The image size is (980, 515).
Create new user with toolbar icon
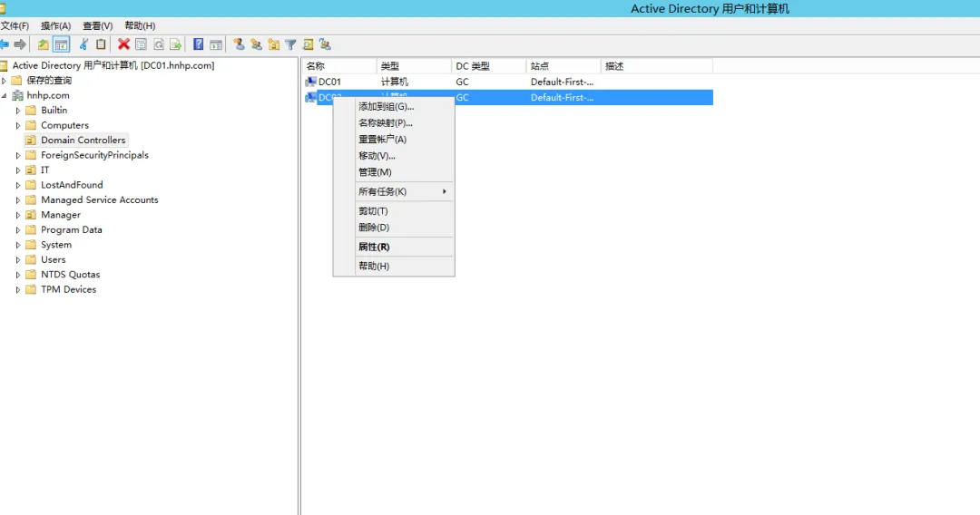coord(239,44)
